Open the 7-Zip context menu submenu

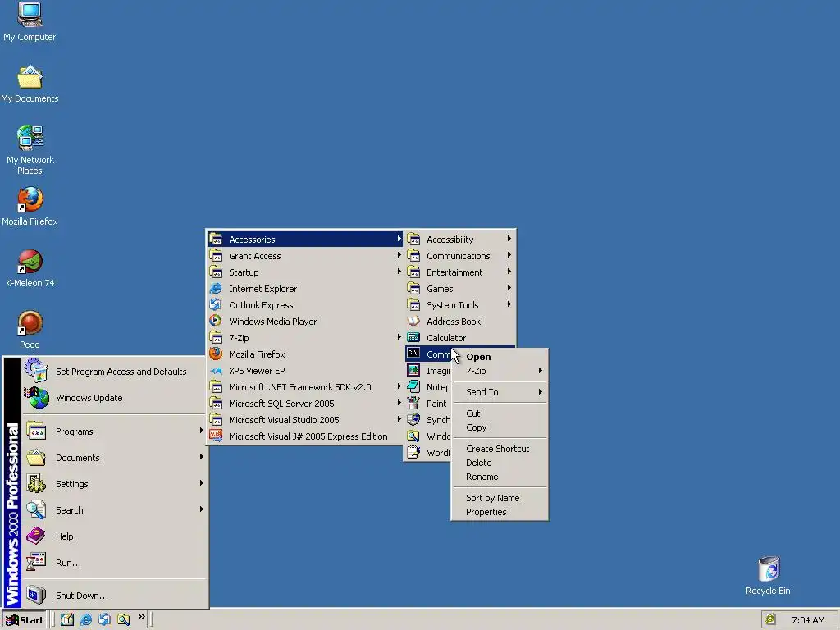click(x=500, y=371)
